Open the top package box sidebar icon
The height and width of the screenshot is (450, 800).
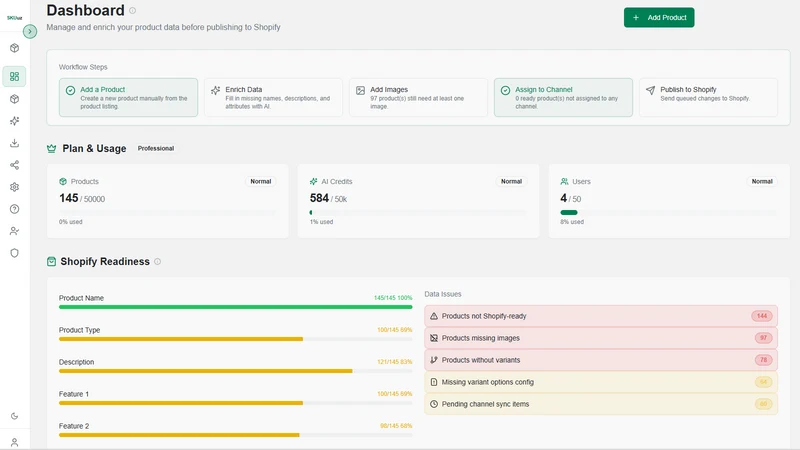pyautogui.click(x=14, y=48)
